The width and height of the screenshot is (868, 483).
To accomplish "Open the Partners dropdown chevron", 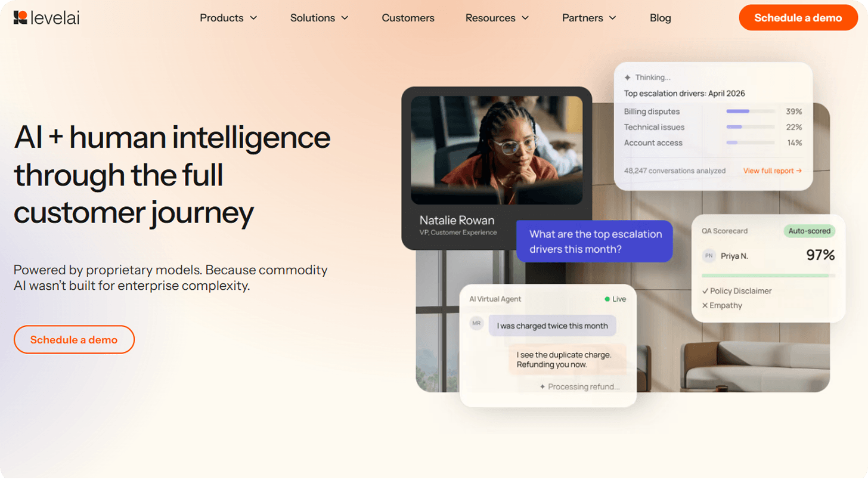I will point(613,18).
